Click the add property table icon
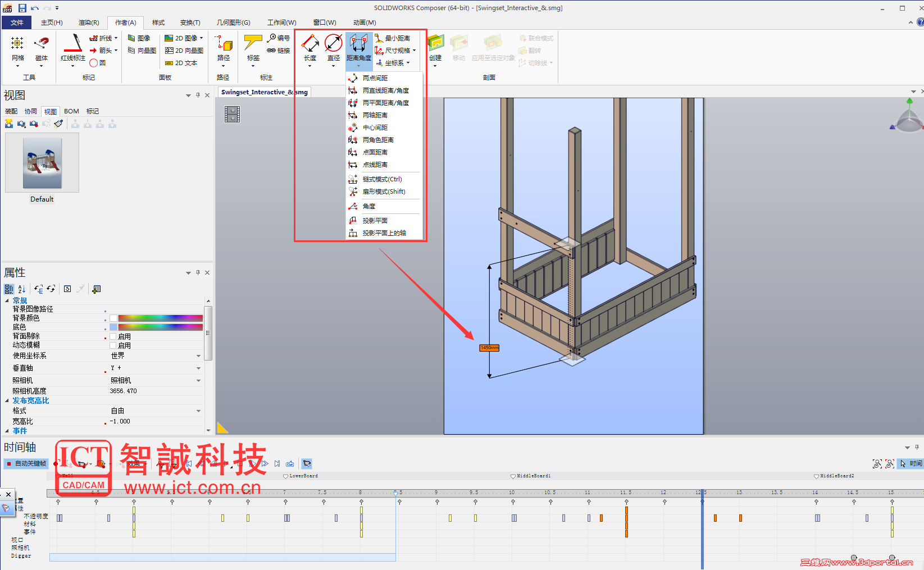Viewport: 924px width, 570px height. coord(97,289)
